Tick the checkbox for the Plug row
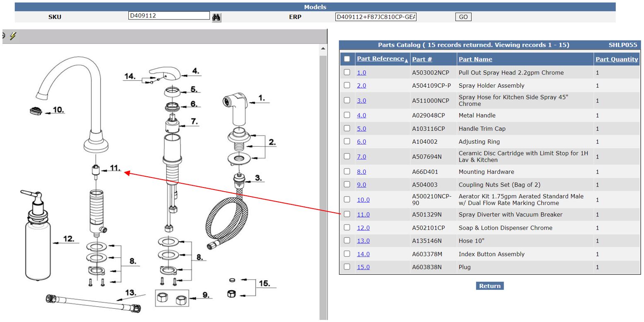The image size is (644, 322). point(347,267)
